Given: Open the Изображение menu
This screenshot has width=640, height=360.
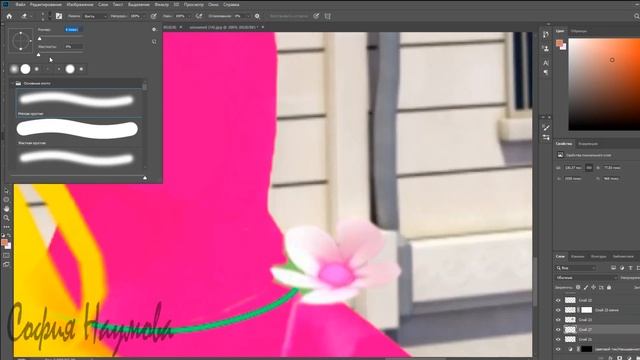Looking at the screenshot, I should click(80, 4).
